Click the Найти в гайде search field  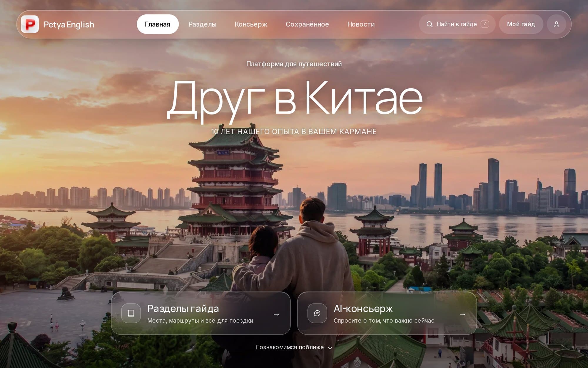[457, 24]
